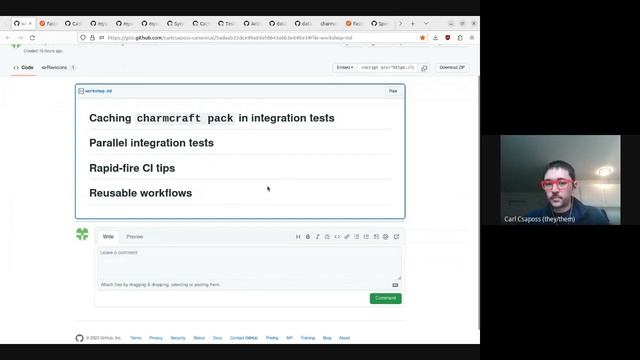Bookmark this page with the star icon
This screenshot has height=360, width=640.
[x=422, y=38]
